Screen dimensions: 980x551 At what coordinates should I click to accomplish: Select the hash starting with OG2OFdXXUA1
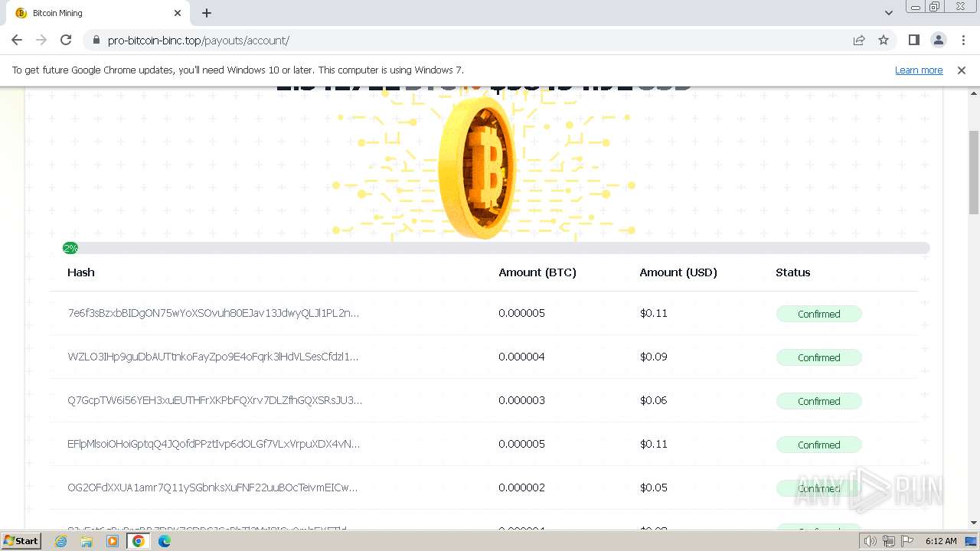(x=212, y=487)
